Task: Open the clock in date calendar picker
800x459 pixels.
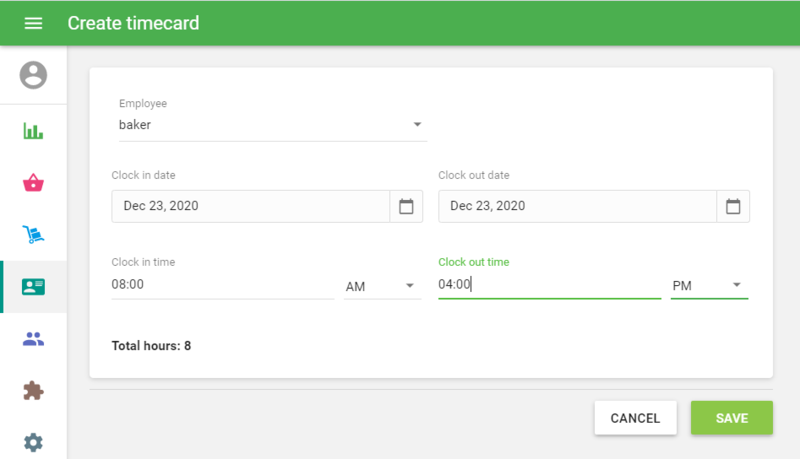Action: tap(406, 206)
